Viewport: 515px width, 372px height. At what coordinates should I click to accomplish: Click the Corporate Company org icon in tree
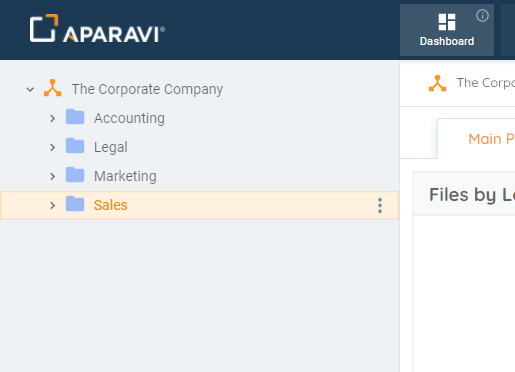point(53,88)
